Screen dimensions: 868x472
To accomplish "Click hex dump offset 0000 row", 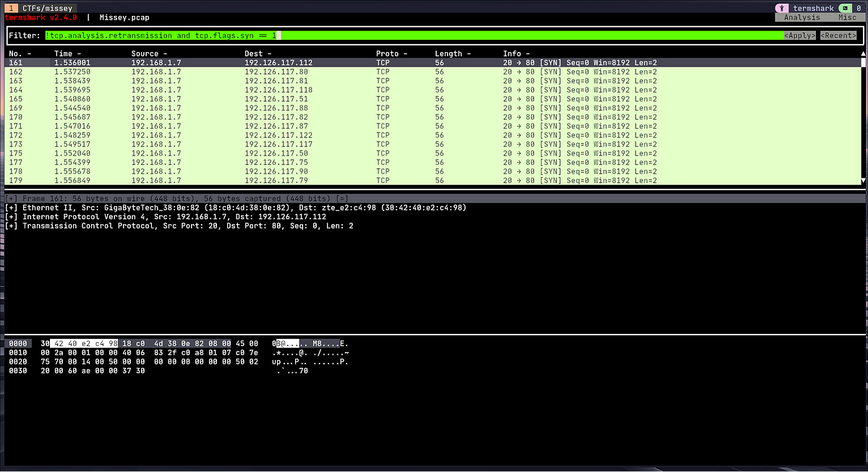I will [179, 343].
